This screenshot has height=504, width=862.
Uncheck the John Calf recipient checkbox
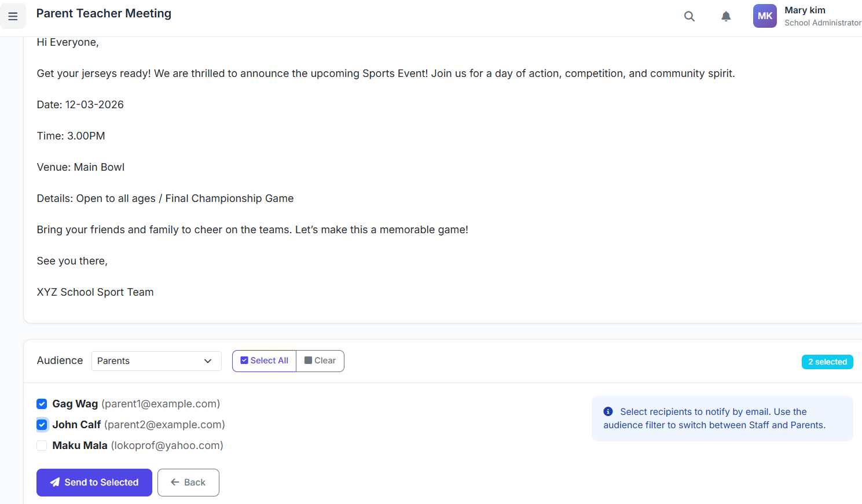pos(42,425)
